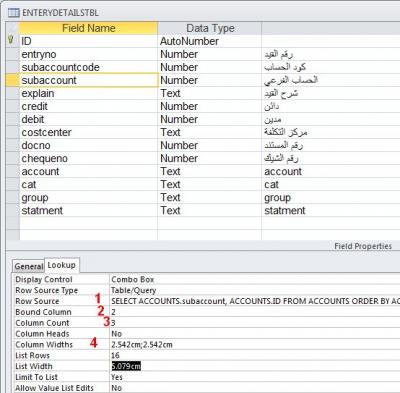Screen dimensions: 400x393
Task: Click the subaccount field name cell
Action: point(88,80)
